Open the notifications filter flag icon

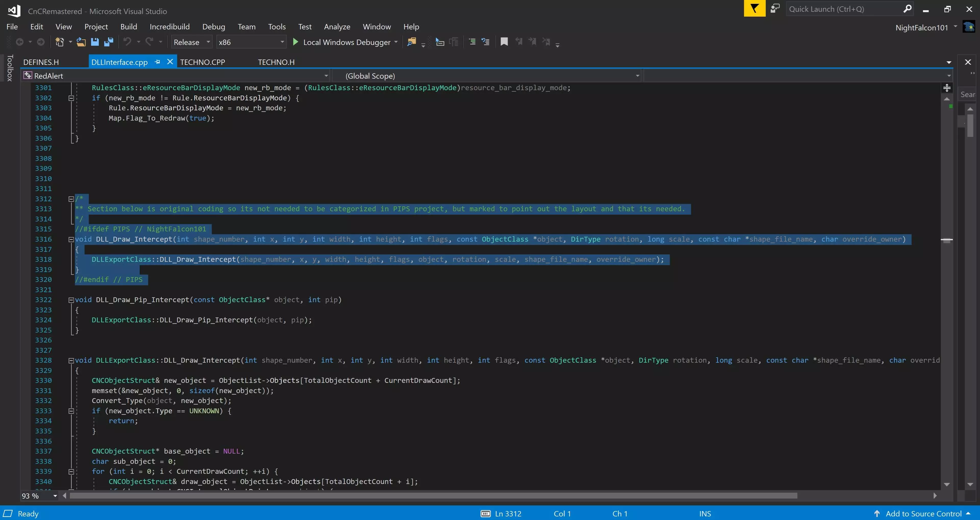(x=754, y=9)
